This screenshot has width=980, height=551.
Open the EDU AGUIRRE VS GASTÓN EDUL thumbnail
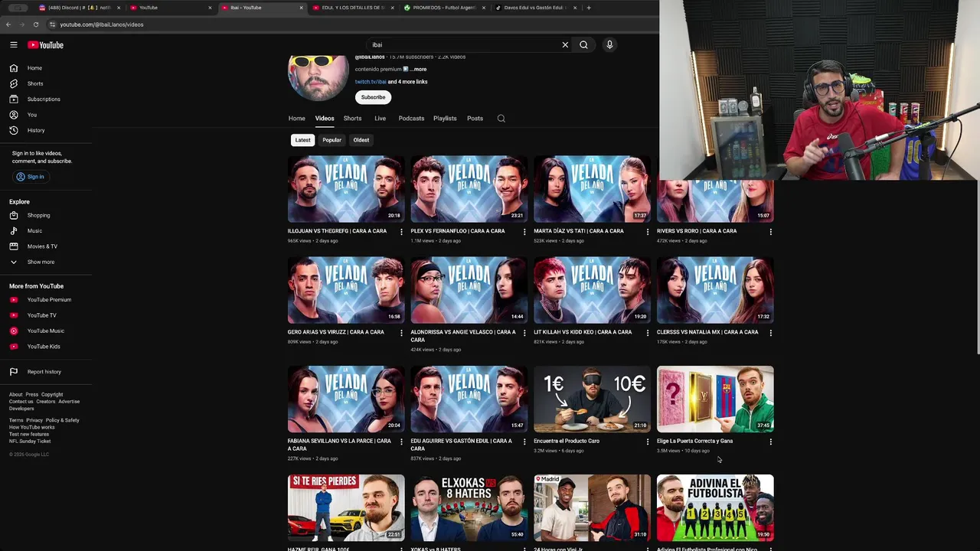[469, 399]
